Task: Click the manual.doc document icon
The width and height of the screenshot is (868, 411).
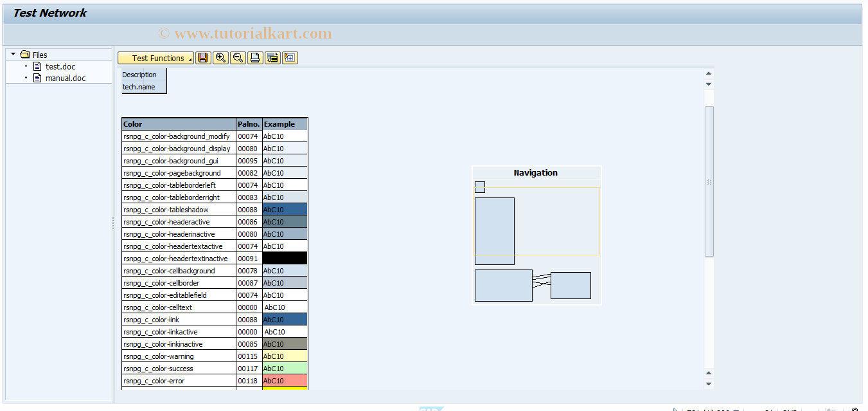Action: [x=37, y=78]
